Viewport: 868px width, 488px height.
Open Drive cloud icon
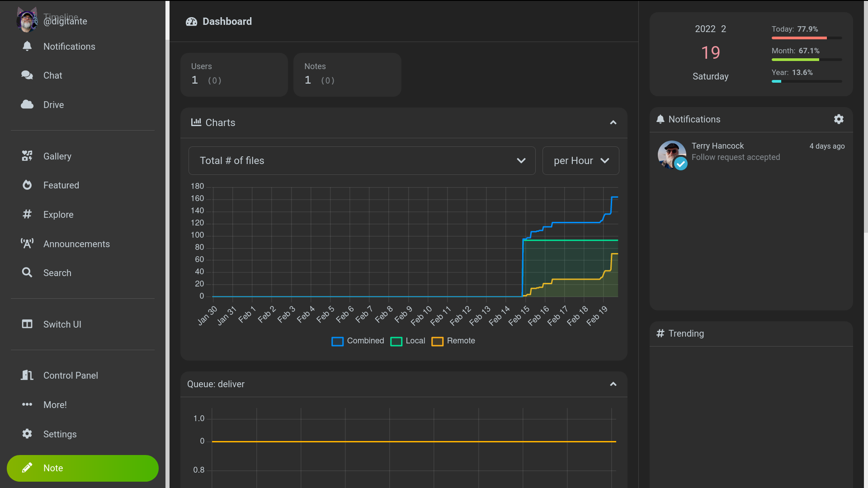coord(27,104)
